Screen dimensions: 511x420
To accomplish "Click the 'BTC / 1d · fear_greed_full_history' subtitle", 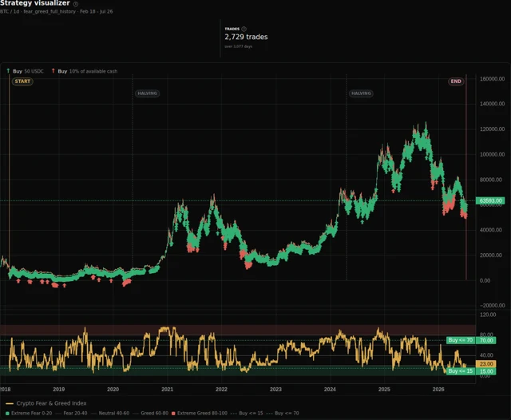I will point(38,11).
